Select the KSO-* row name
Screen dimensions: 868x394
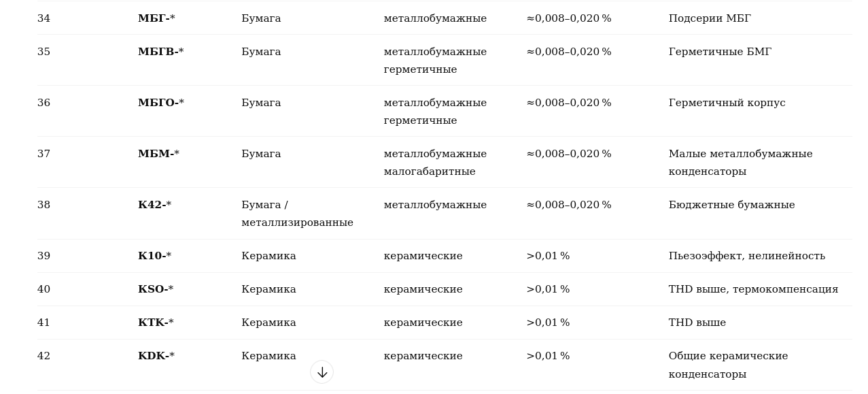[156, 290]
